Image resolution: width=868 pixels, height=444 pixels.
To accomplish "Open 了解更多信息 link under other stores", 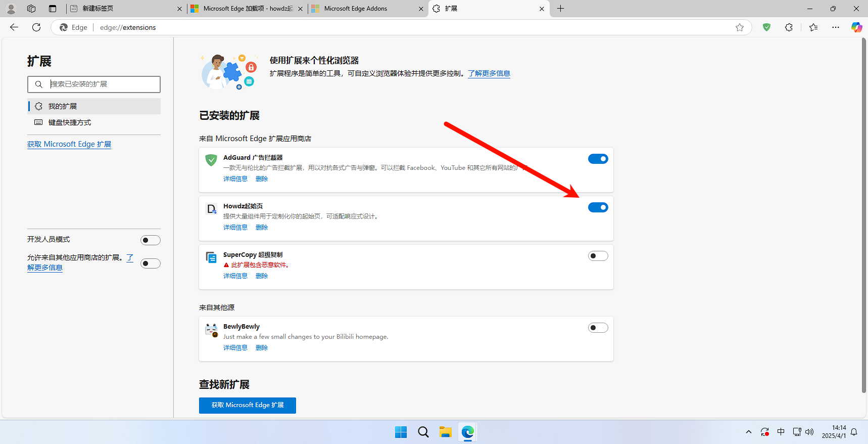I will 45,268.
